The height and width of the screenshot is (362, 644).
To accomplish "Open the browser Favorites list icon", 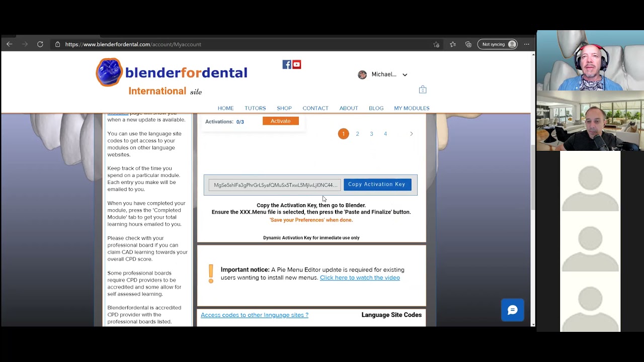I will [x=453, y=44].
